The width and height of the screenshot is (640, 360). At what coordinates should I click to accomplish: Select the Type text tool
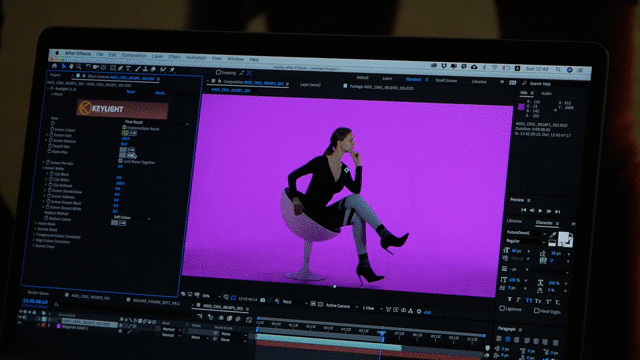[x=128, y=69]
